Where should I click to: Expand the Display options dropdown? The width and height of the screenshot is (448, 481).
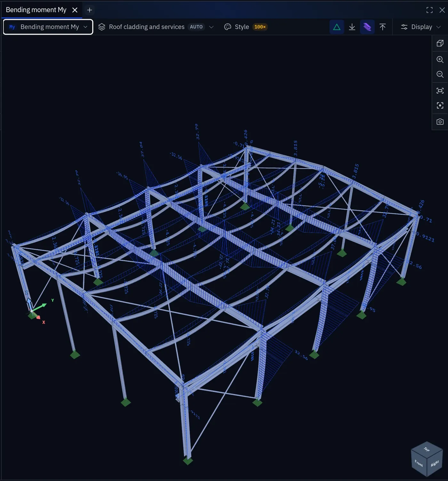[x=421, y=27]
